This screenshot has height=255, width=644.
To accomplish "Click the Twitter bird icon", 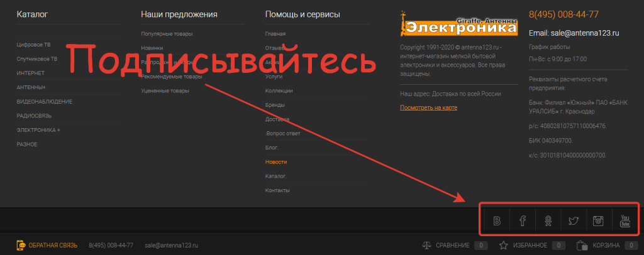I will point(574,220).
